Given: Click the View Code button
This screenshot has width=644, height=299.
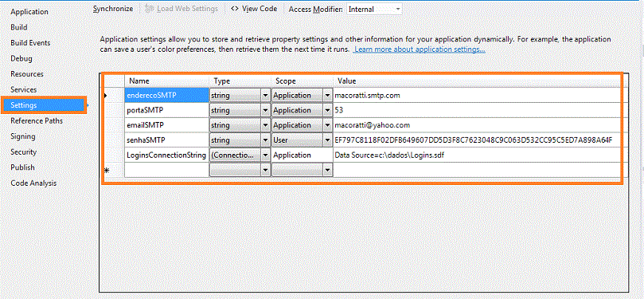Looking at the screenshot, I should [254, 9].
